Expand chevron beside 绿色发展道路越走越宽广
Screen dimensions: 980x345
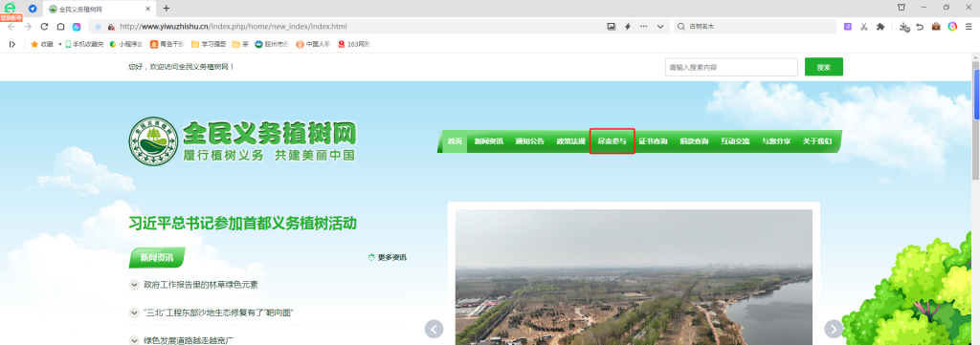(134, 340)
